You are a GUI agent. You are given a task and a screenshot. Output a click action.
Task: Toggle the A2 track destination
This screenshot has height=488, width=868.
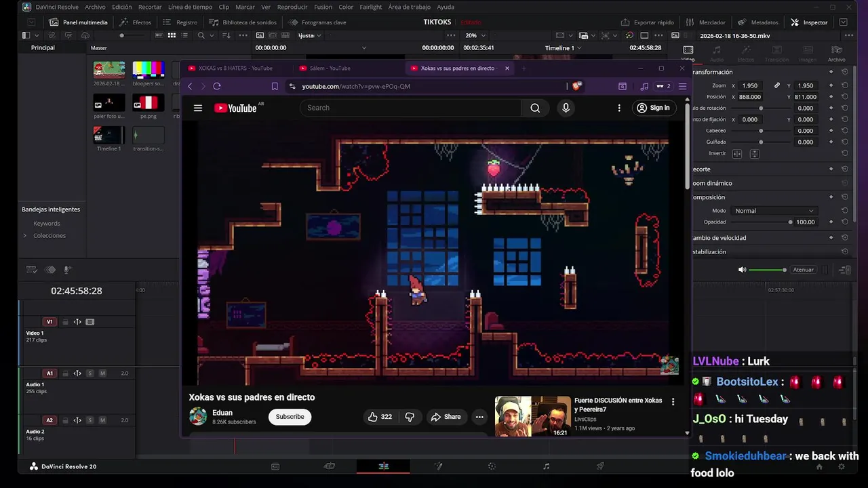[49, 420]
